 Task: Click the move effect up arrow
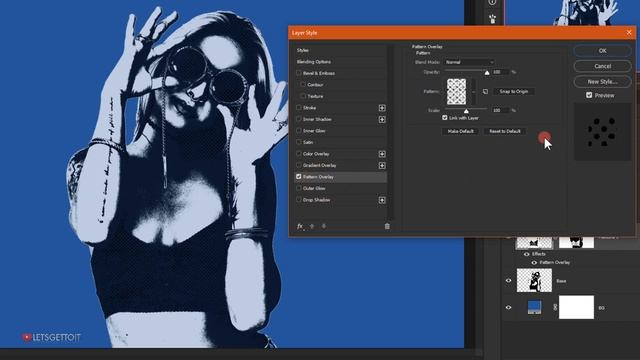point(312,226)
